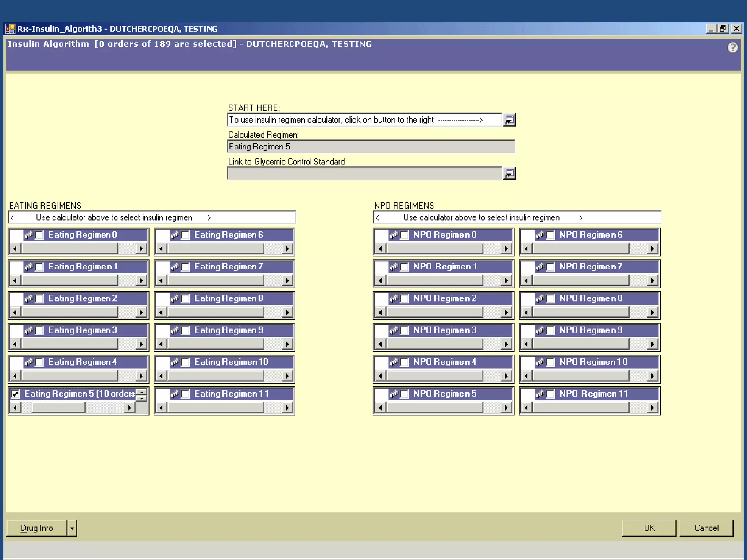Click the order set icon beside NPO Regimen 5
The width and height of the screenshot is (747, 560).
click(x=394, y=394)
